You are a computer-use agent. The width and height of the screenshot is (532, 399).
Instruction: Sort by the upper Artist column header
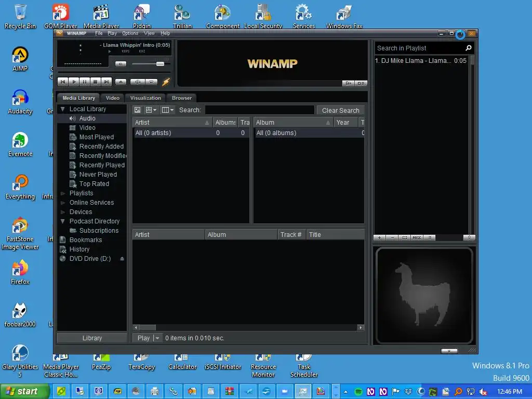[x=172, y=123]
